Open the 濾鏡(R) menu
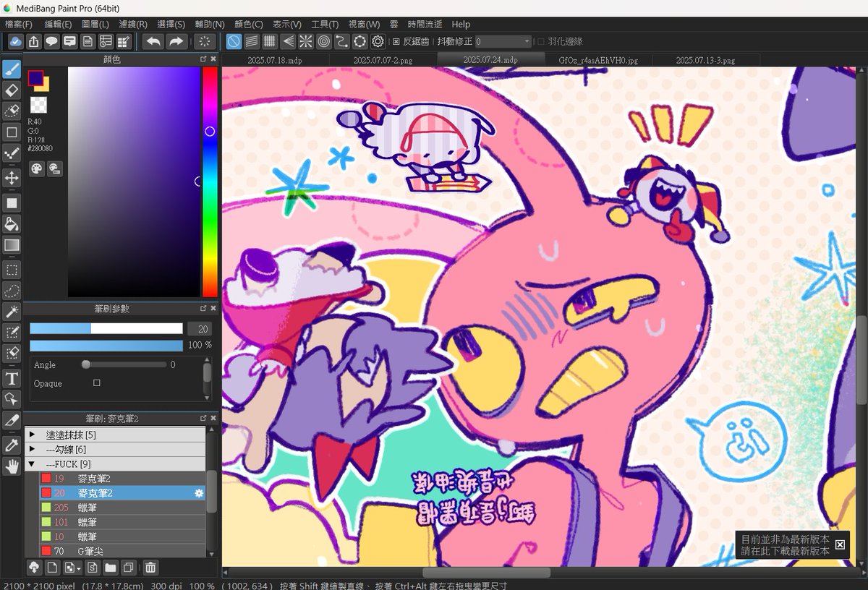The image size is (868, 590). (132, 24)
